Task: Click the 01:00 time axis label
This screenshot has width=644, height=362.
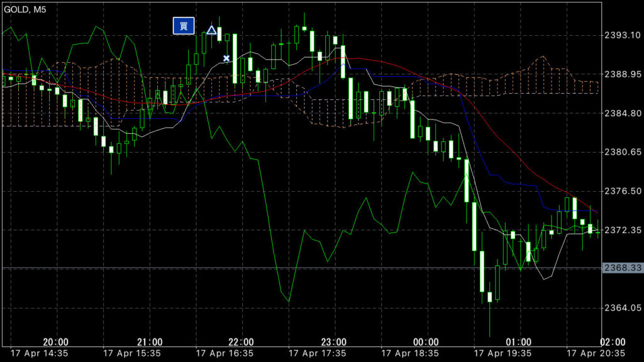Action: point(518,342)
